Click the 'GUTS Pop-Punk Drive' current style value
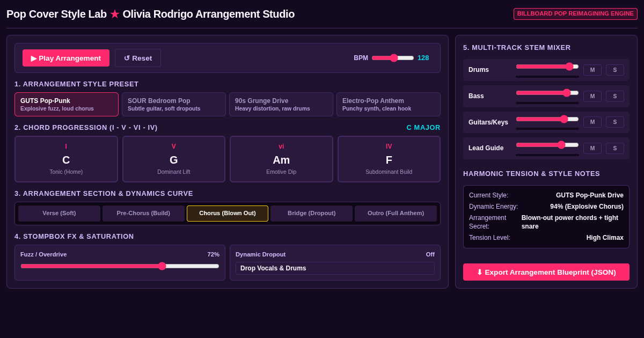 [590, 195]
